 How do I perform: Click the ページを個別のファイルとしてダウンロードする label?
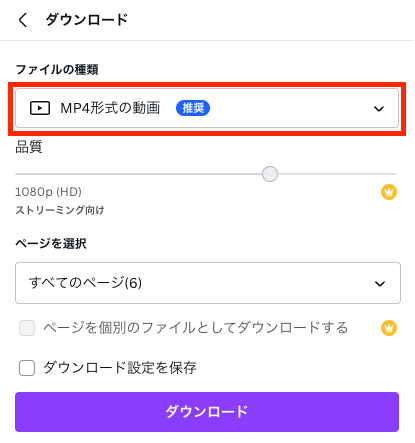[x=196, y=328]
